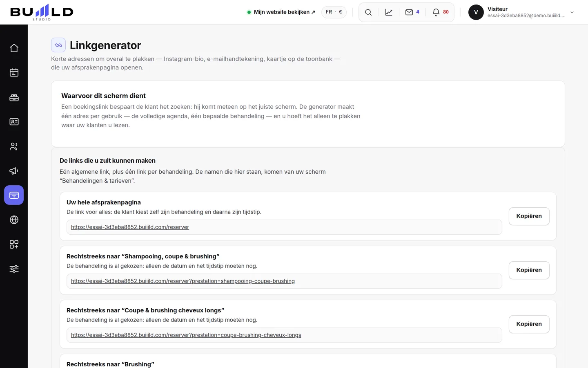Open the sliders settings sidebar icon
This screenshot has width=588, height=368.
point(14,269)
